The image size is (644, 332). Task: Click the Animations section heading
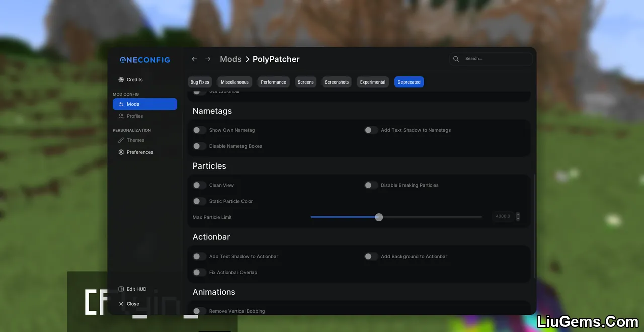pyautogui.click(x=214, y=292)
